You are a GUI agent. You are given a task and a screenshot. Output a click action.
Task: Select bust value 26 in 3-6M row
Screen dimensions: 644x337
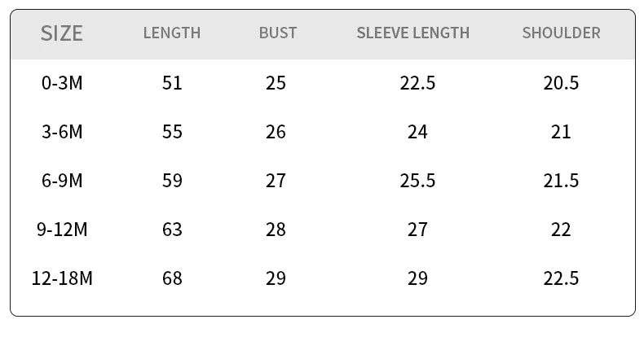(276, 132)
